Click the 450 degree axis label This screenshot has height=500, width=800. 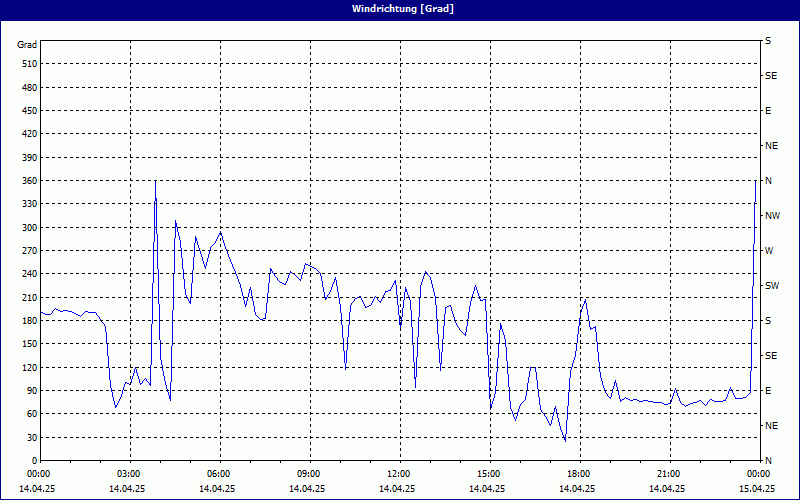[30, 111]
